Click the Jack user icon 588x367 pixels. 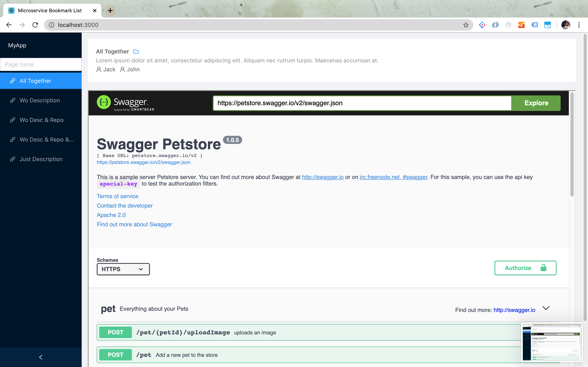point(99,69)
